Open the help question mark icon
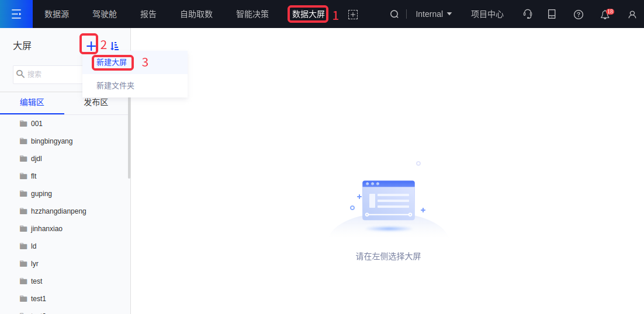 (579, 15)
